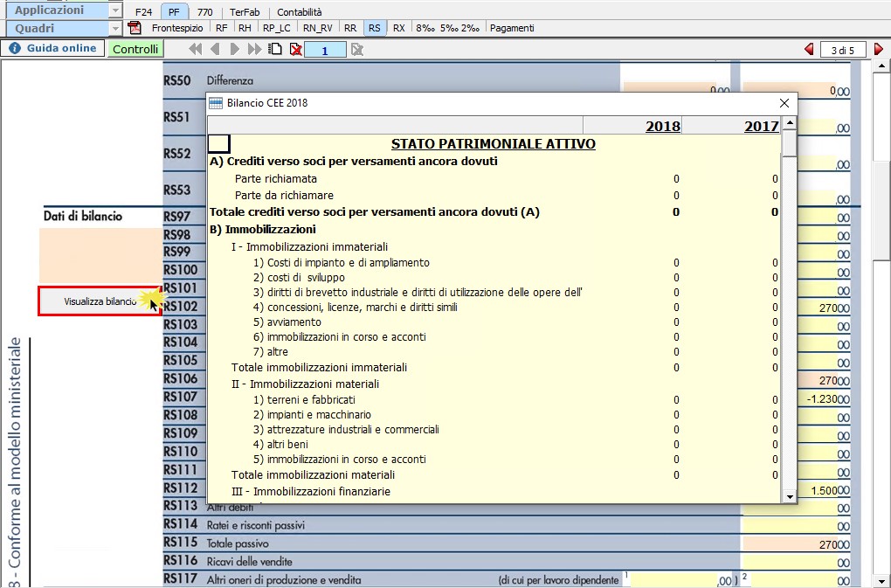Open the Pagamenti section
The height and width of the screenshot is (588, 891).
[x=512, y=28]
